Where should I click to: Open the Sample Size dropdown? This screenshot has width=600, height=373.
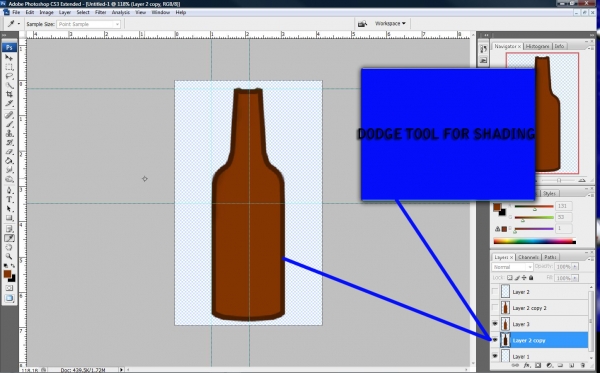pyautogui.click(x=89, y=24)
